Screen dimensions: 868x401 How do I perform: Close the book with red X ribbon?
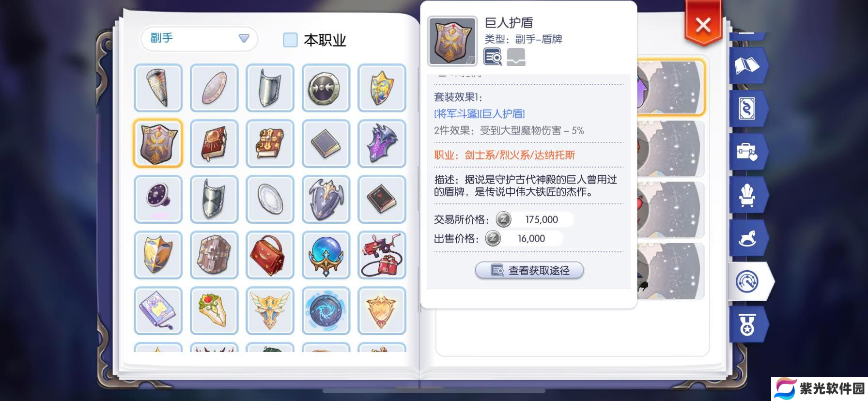(x=703, y=25)
